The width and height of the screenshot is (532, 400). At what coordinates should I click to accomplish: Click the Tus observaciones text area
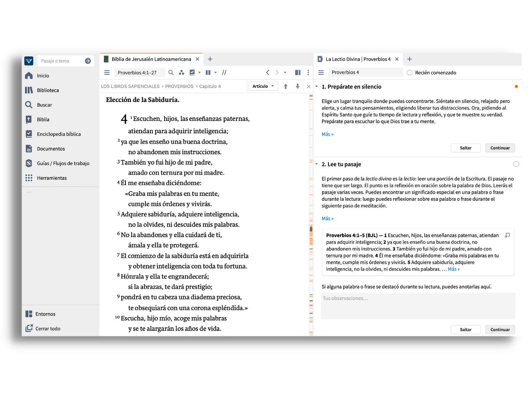tap(418, 306)
